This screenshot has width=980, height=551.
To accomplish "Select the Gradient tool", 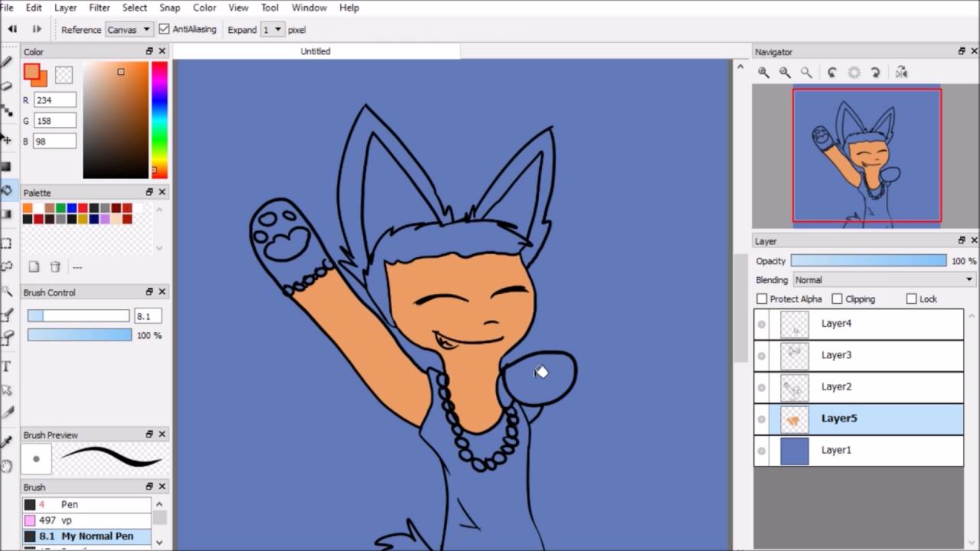I will [6, 214].
